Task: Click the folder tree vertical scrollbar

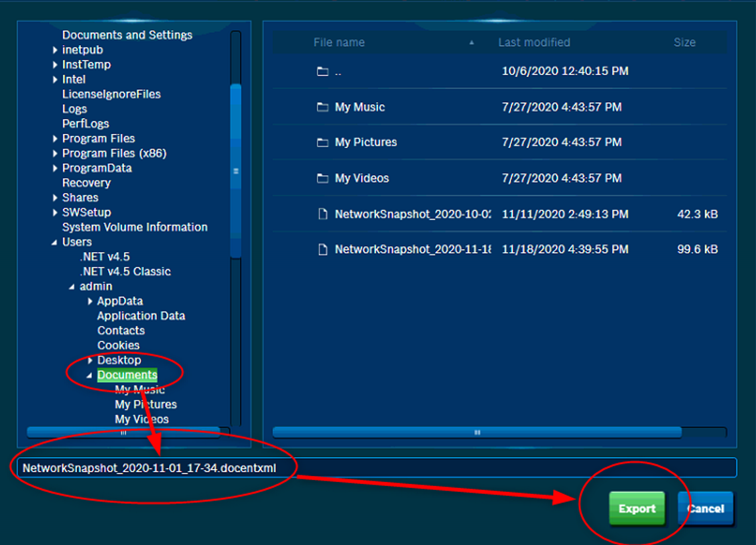Action: 236,171
